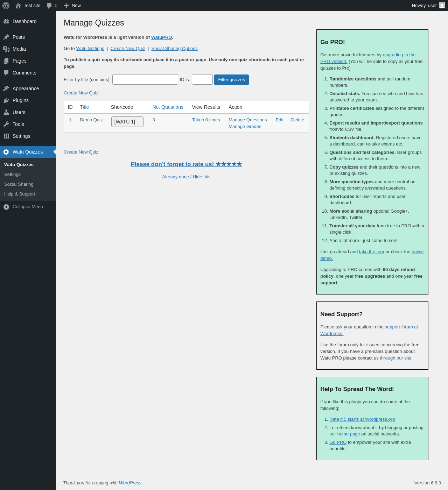448x490 pixels.
Task: Open the Tools menu item
Action: click(28, 124)
